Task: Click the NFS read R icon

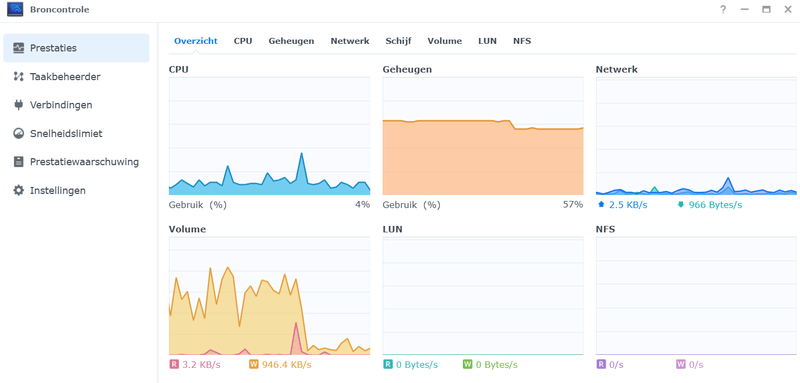Action: tap(601, 365)
